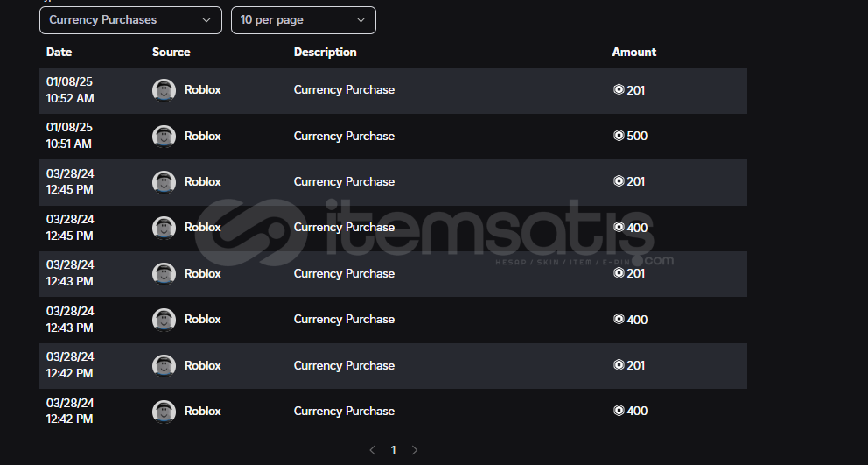The height and width of the screenshot is (465, 868).
Task: Click Currency Purchase description in 12:43 PM 400 row
Action: click(x=344, y=320)
